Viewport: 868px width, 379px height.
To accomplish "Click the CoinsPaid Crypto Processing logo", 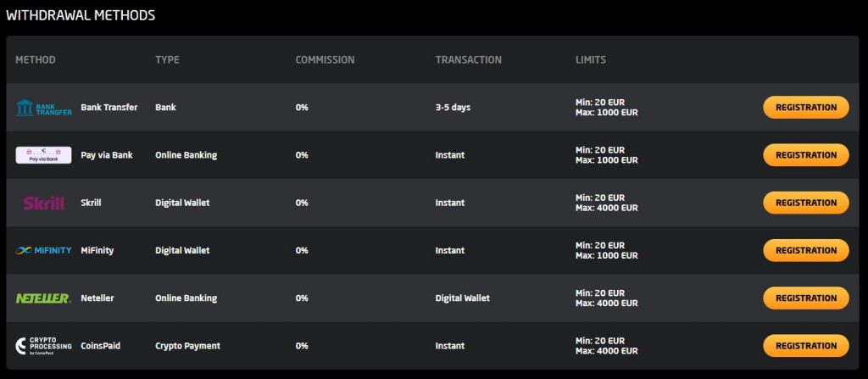I will [43, 346].
